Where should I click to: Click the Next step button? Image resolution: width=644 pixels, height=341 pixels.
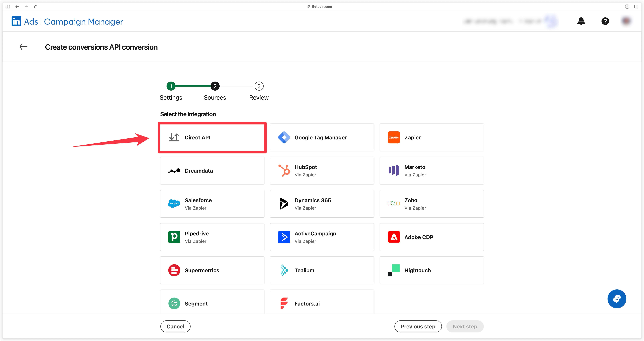click(x=465, y=326)
